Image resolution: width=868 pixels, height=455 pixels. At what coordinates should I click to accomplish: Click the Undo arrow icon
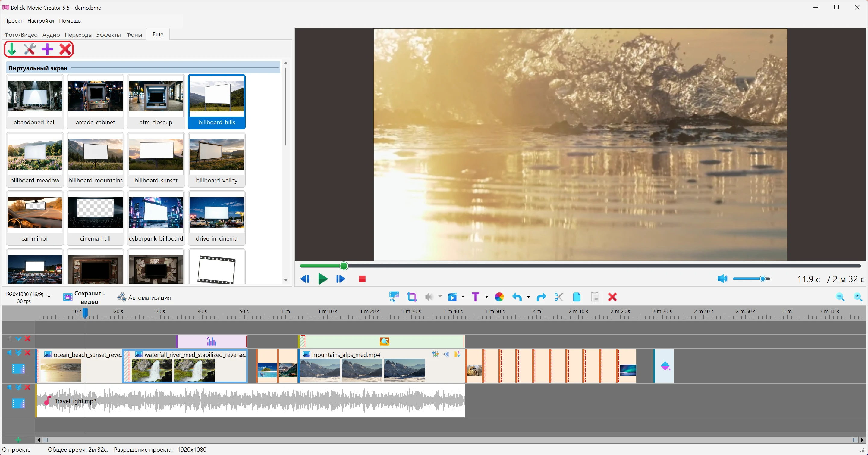click(x=517, y=297)
